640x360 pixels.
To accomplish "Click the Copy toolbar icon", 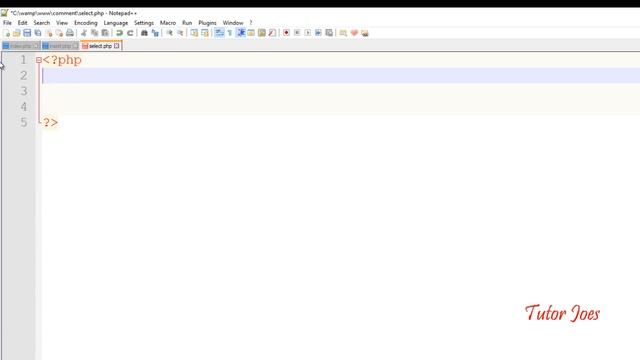I will [94, 33].
